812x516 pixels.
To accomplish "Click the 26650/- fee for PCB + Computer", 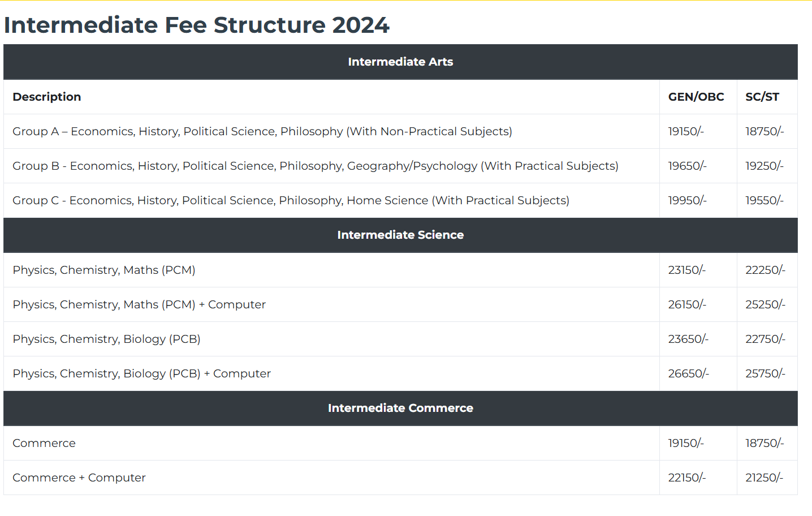I will [x=688, y=373].
